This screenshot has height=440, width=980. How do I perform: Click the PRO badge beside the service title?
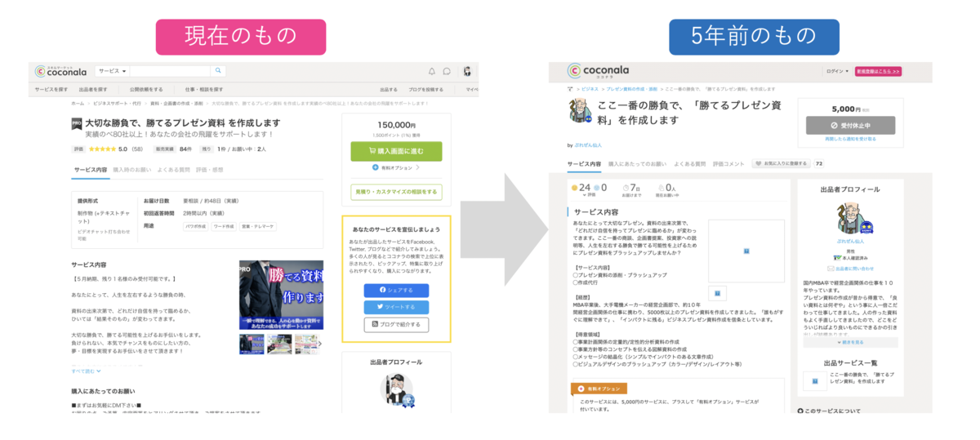click(77, 123)
